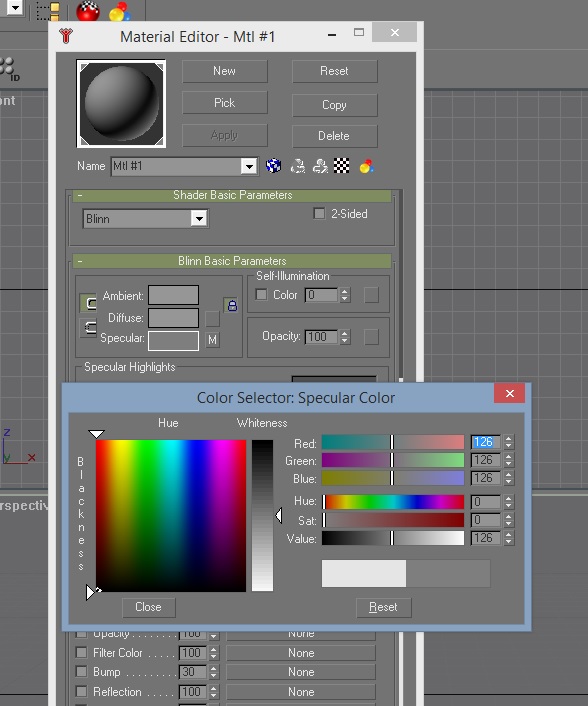
Task: Click the Red channel slider
Action: click(x=393, y=442)
